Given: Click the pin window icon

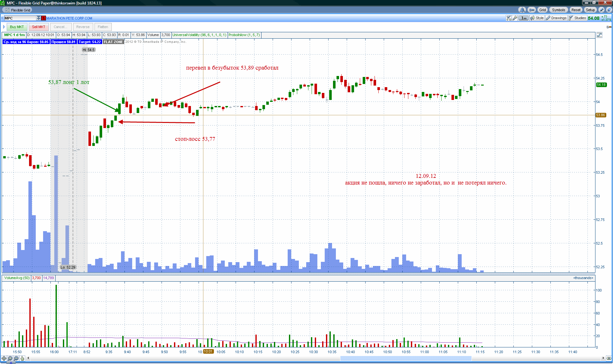Looking at the screenshot, I should point(602,10).
